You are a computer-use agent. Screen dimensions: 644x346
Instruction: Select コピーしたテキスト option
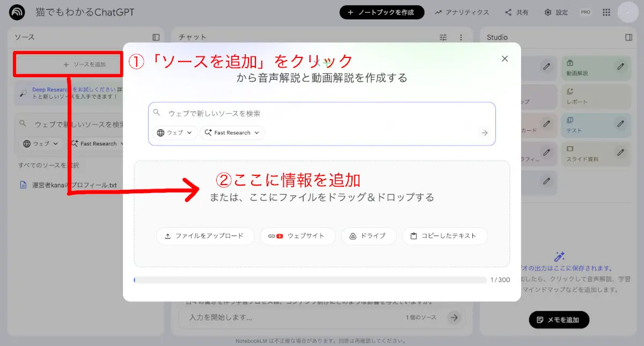444,236
